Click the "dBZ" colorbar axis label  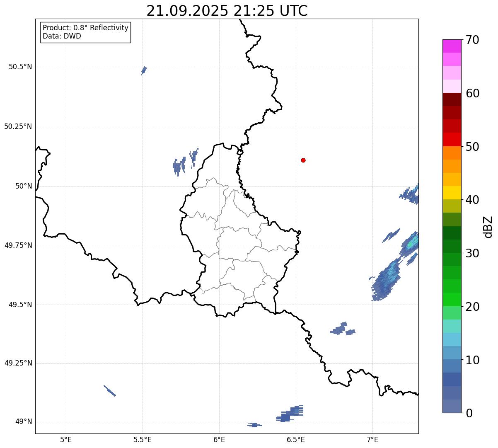(x=488, y=226)
